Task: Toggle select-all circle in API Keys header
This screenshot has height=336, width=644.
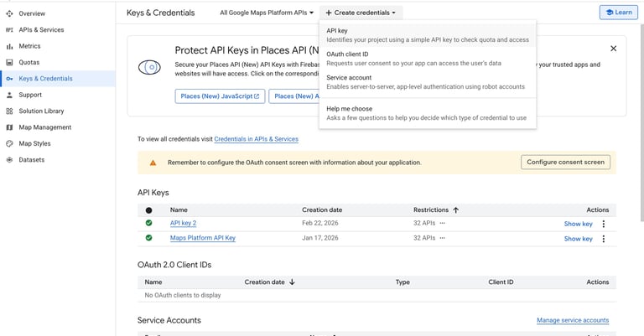Action: [148, 210]
